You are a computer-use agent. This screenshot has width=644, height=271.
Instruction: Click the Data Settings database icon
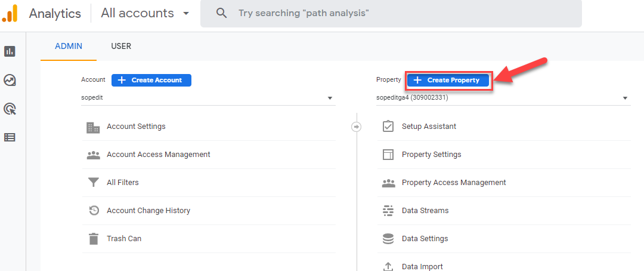[388, 239]
